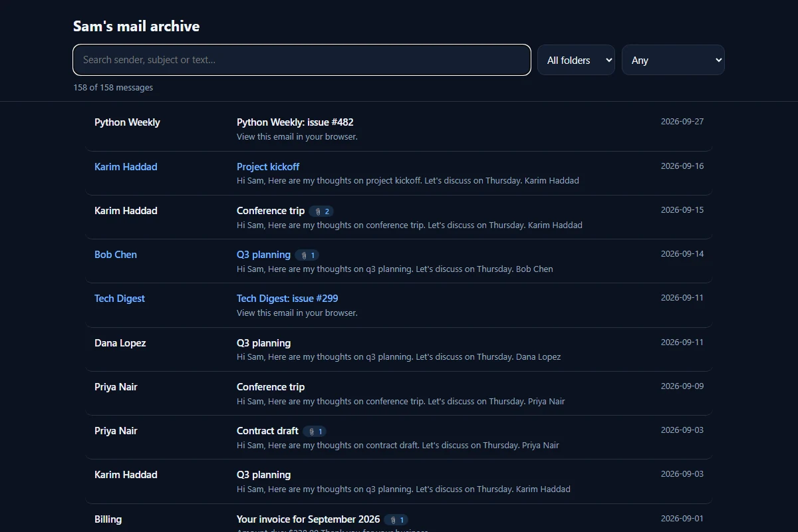
Task: Click the date 2026-09-16
Action: [x=682, y=166]
